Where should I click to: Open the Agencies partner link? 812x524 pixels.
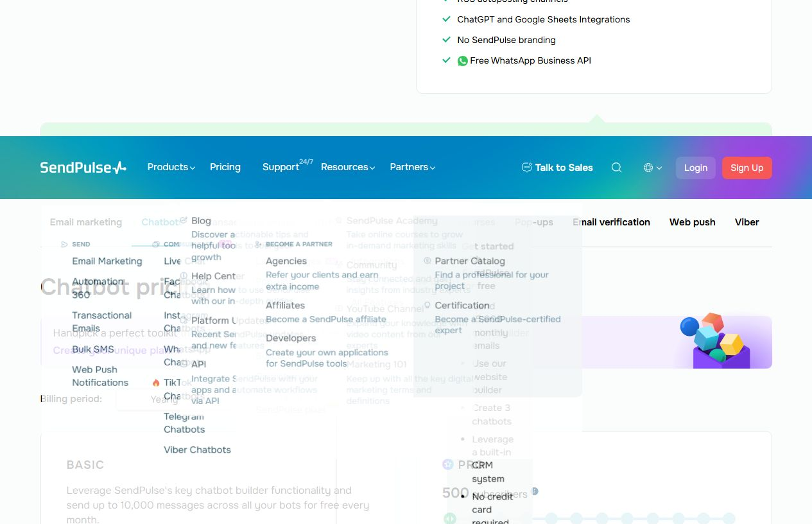tap(286, 261)
